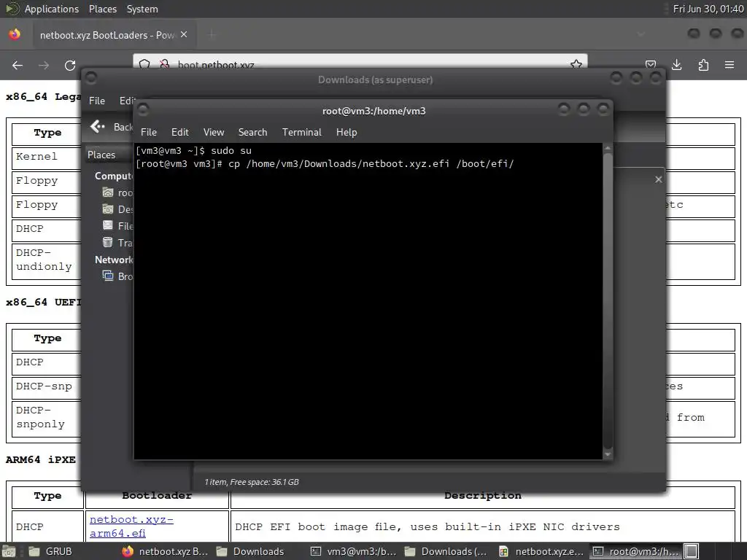Click '1 item, Free space: 36.1 GB' status
This screenshot has width=747, height=560.
252,482
